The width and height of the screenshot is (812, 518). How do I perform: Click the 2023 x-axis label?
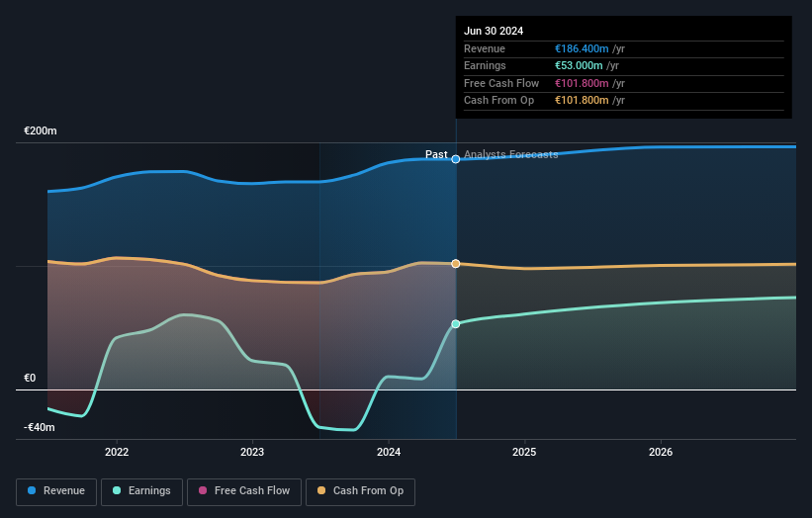point(252,452)
